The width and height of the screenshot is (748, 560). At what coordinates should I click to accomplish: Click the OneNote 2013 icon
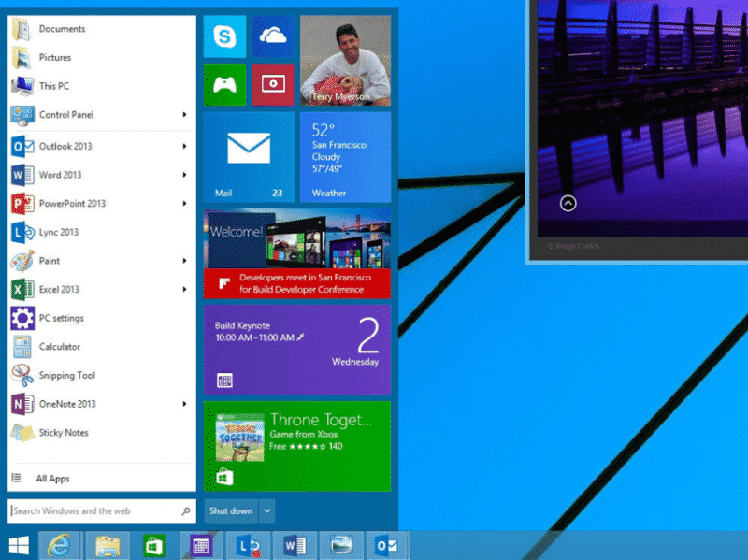pos(22,404)
